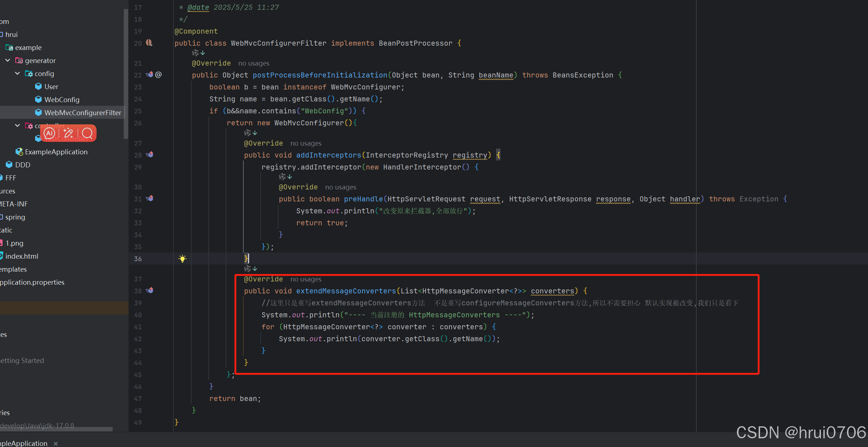Click the override marker beside extendMessageConverters line 38
The image size is (868, 447).
[x=150, y=291]
